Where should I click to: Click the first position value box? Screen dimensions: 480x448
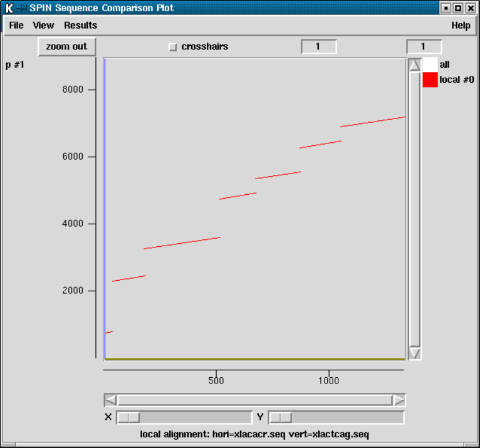coord(319,46)
